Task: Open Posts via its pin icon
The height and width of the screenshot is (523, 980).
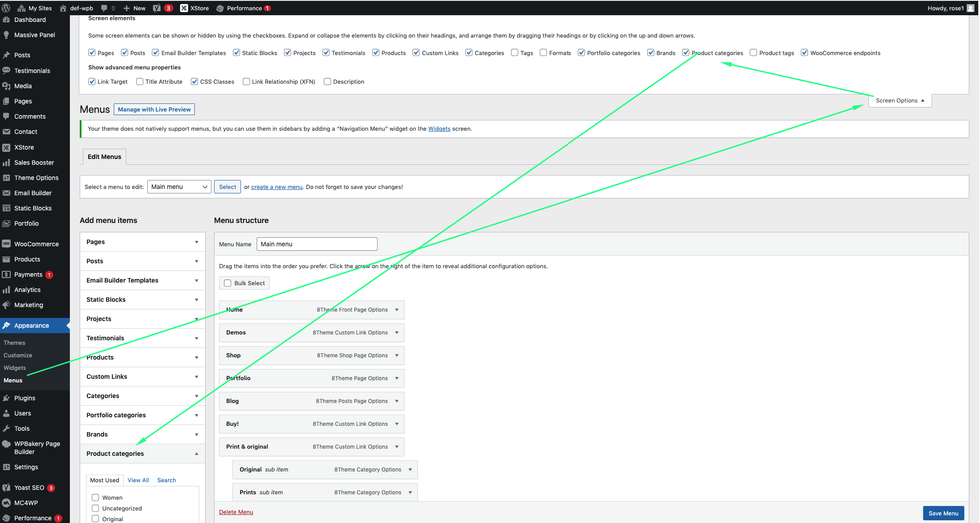Action: pyautogui.click(x=6, y=55)
